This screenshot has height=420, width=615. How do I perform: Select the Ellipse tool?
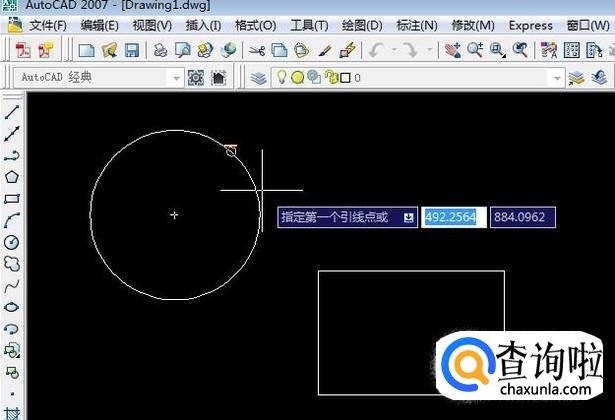coord(12,307)
